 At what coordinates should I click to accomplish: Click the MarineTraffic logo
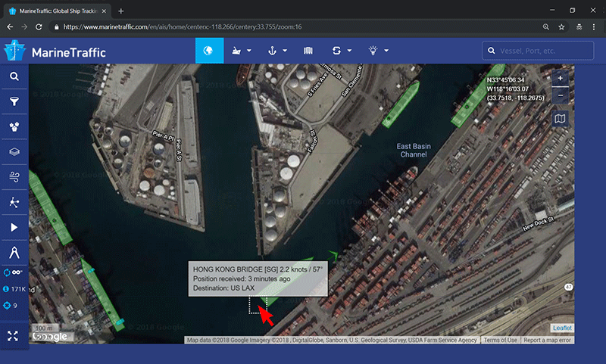click(x=55, y=51)
